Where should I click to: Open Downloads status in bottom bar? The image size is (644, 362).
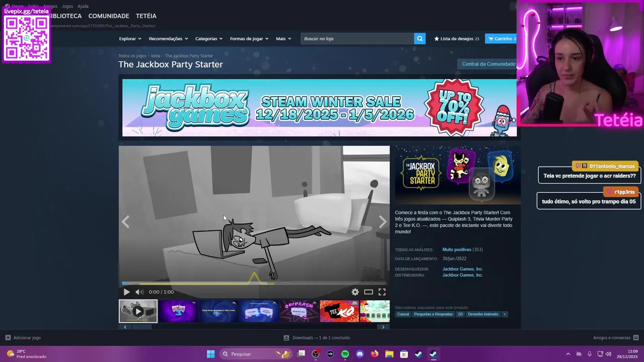(317, 338)
